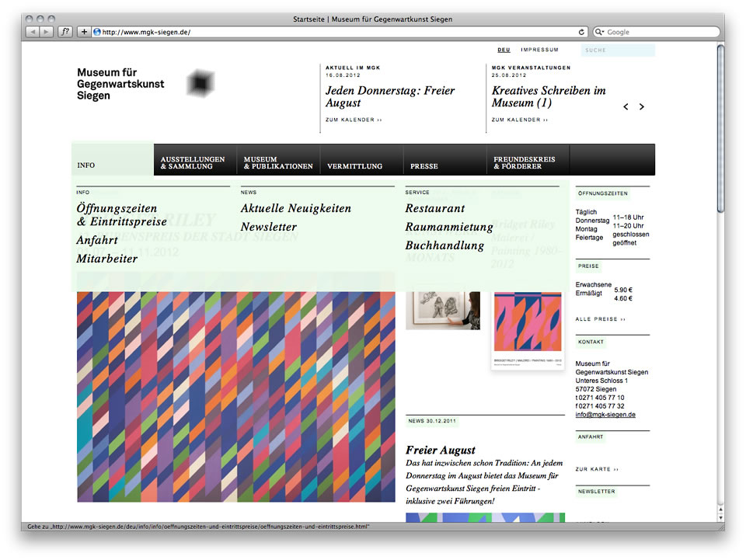Image resolution: width=746 pixels, height=560 pixels.
Task: Click the SUCHE site search field
Action: coord(618,50)
